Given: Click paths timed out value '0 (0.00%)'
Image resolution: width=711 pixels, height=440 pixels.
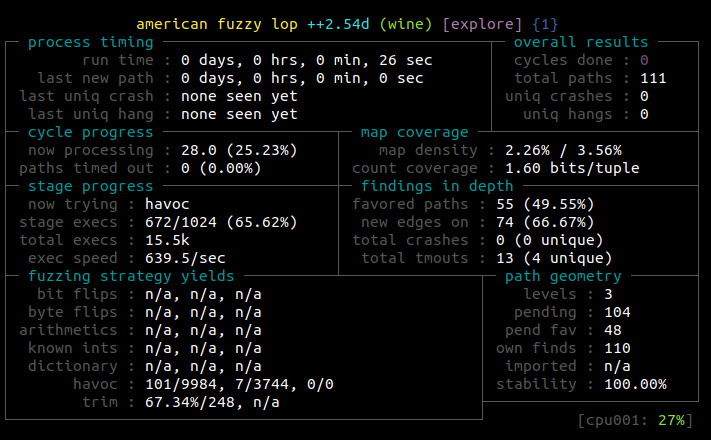Looking at the screenshot, I should pyautogui.click(x=221, y=168).
